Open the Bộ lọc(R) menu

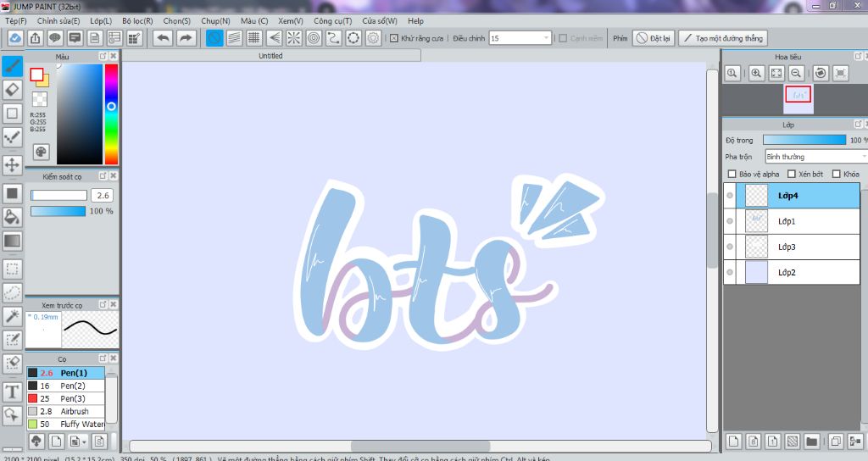click(137, 20)
